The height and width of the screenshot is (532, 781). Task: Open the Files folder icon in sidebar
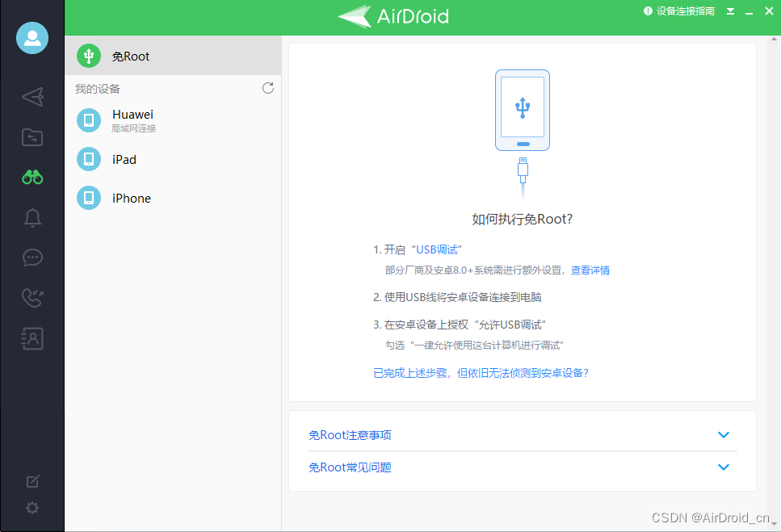tap(32, 137)
